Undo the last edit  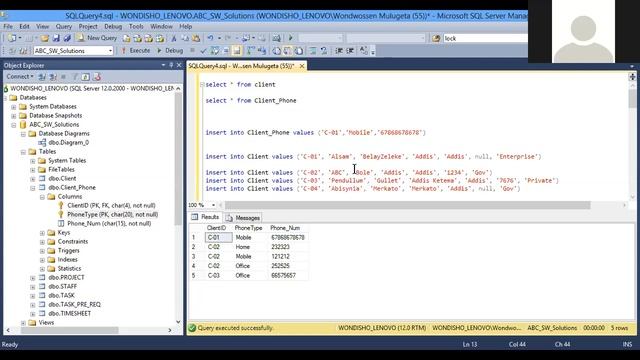point(210,38)
